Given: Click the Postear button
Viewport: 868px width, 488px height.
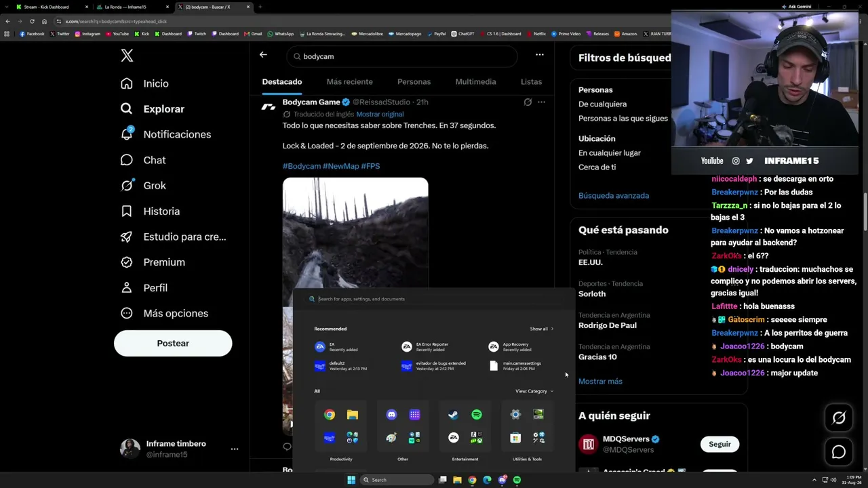Looking at the screenshot, I should [173, 343].
